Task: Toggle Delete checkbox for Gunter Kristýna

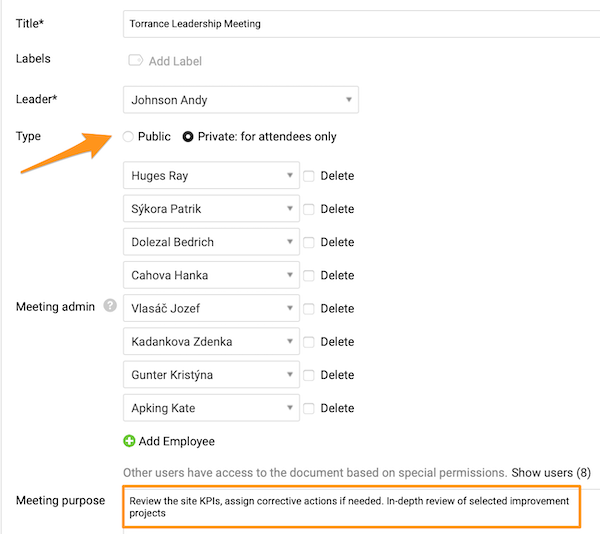Action: tap(309, 375)
